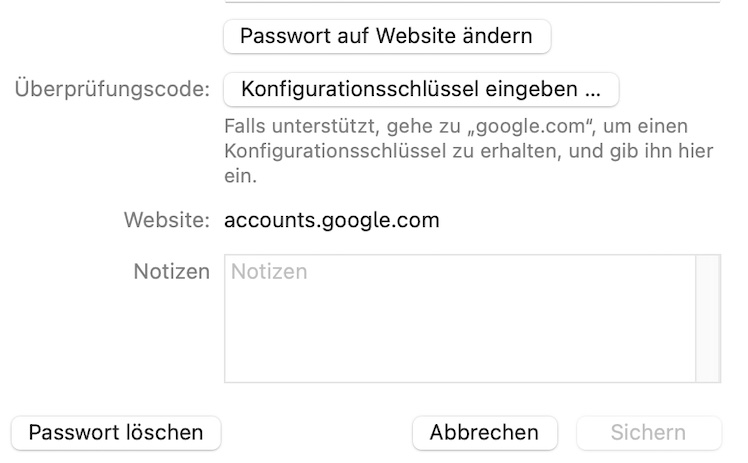Click the input field edge above Passwort ändern
This screenshot has width=748, height=463.
pyautogui.click(x=472, y=2)
